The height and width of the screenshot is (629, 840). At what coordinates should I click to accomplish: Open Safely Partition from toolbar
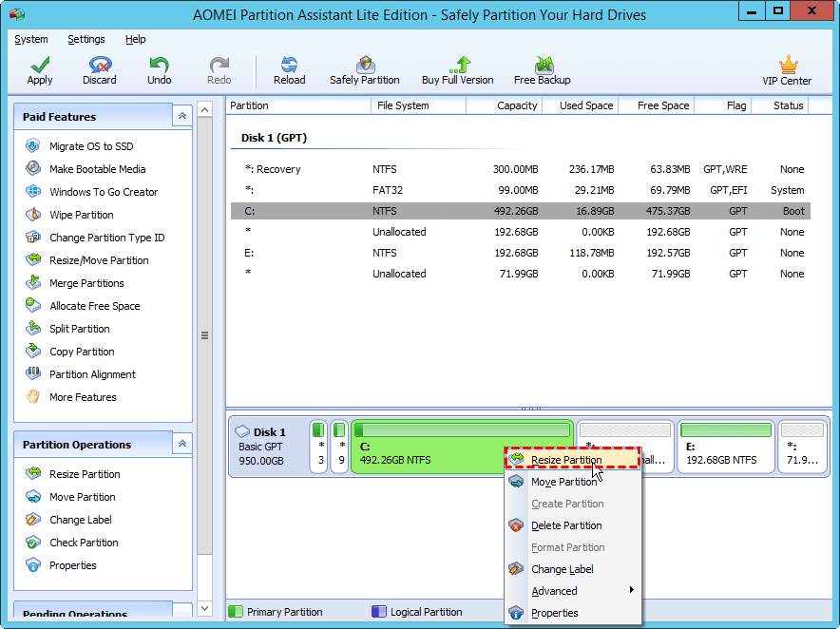(x=365, y=70)
